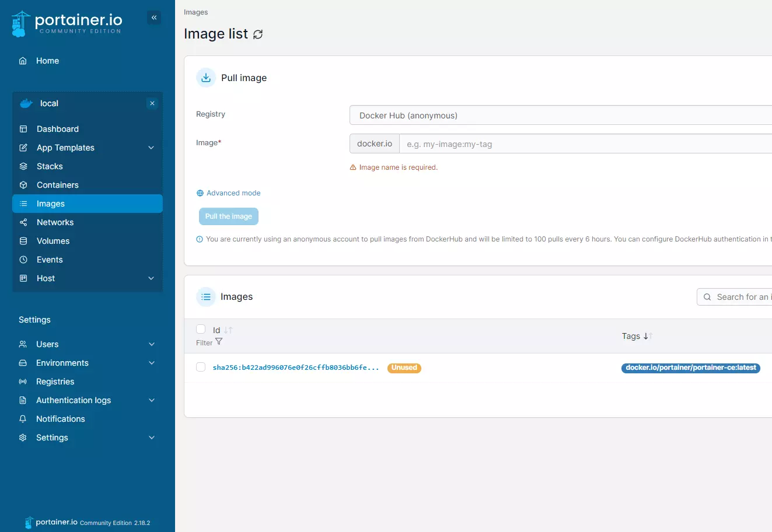
Task: Expand the App Templates submenu chevron
Action: tap(151, 148)
